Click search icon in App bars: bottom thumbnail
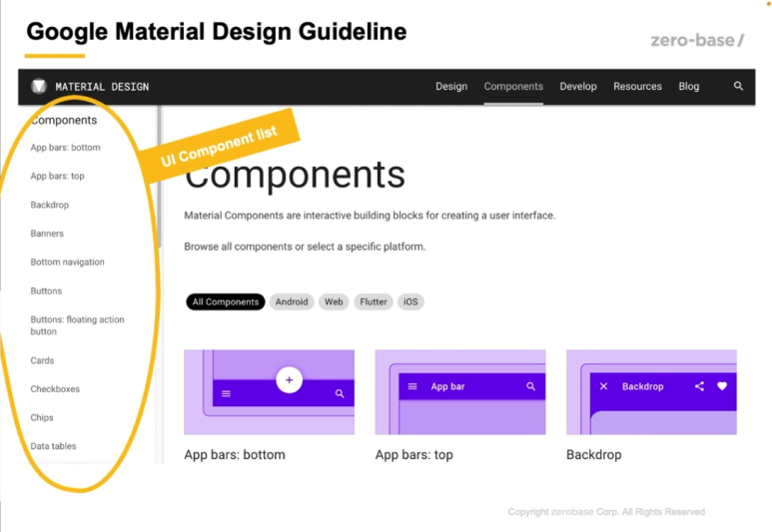The height and width of the screenshot is (532, 772). coord(340,393)
